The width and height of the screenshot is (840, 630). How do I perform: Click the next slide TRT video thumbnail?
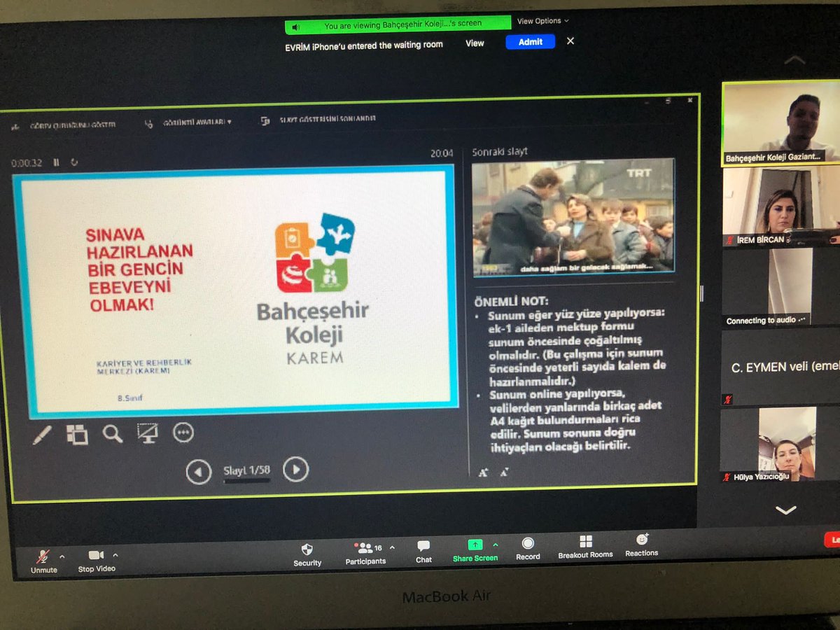click(x=573, y=217)
